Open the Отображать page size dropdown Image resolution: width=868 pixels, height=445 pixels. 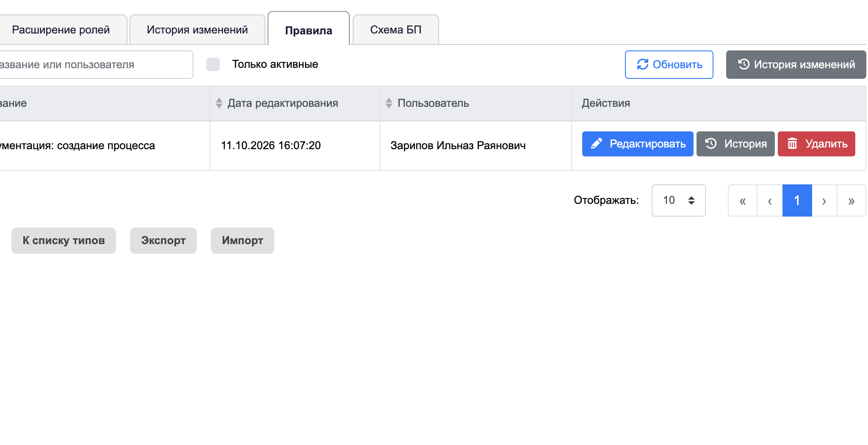678,200
